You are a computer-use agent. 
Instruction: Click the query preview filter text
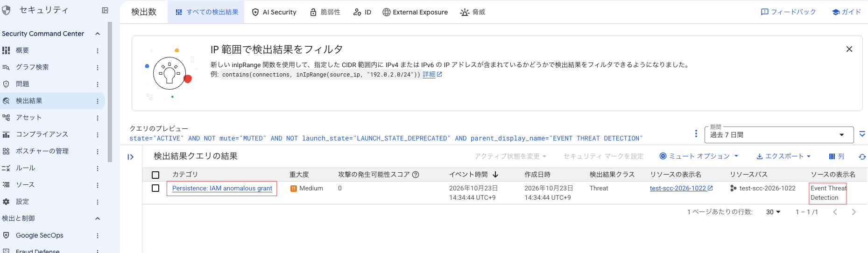point(386,139)
